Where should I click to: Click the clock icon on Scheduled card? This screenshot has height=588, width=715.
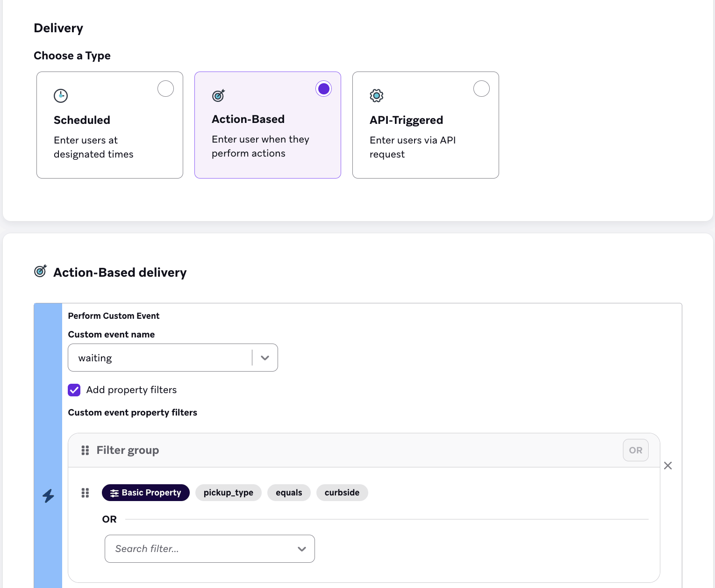tap(61, 95)
